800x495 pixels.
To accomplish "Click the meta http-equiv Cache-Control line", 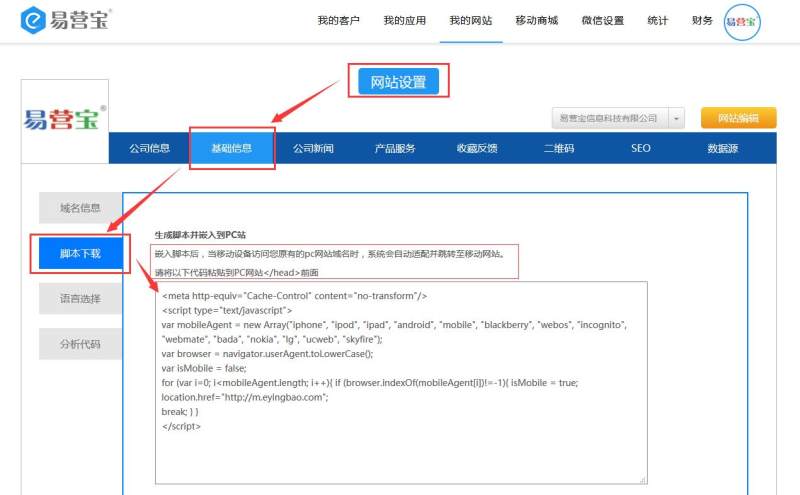I will [294, 296].
